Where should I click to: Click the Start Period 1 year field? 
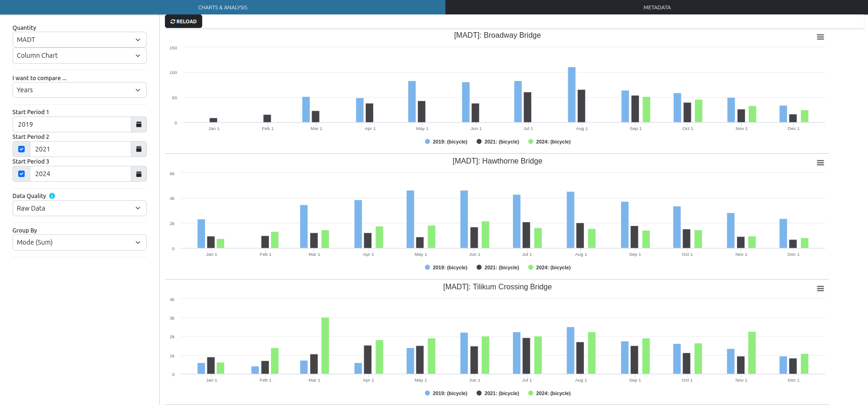tap(72, 124)
